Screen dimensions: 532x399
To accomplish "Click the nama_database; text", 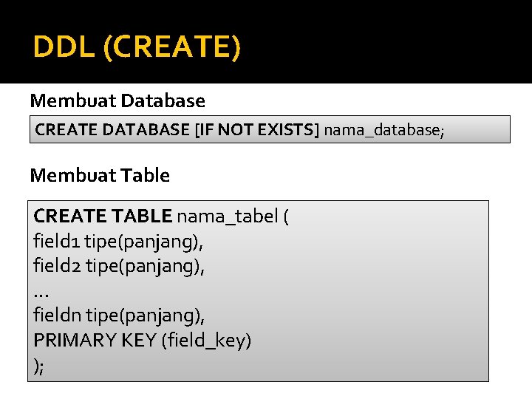I will 383,131.
